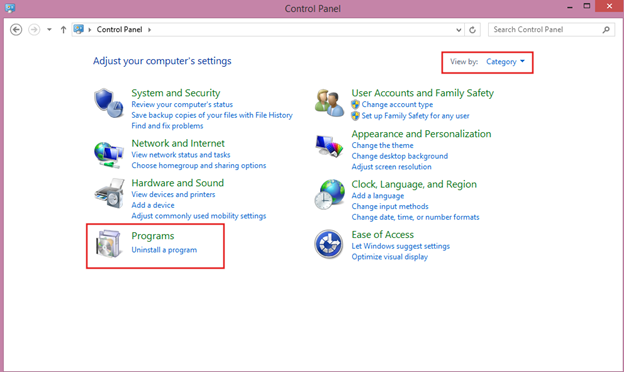The image size is (624, 372).
Task: Click the search magnifier icon
Action: (606, 29)
